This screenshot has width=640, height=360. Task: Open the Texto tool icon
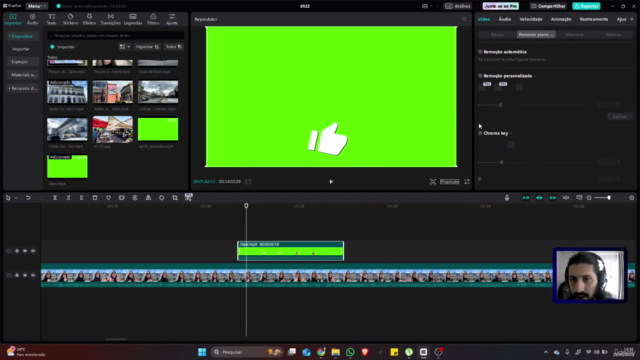51,17
